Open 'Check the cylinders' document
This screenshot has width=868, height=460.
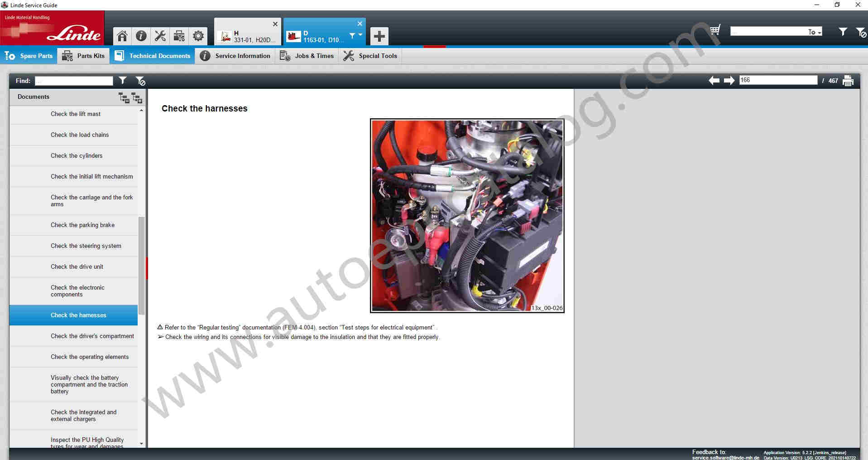[x=73, y=155]
